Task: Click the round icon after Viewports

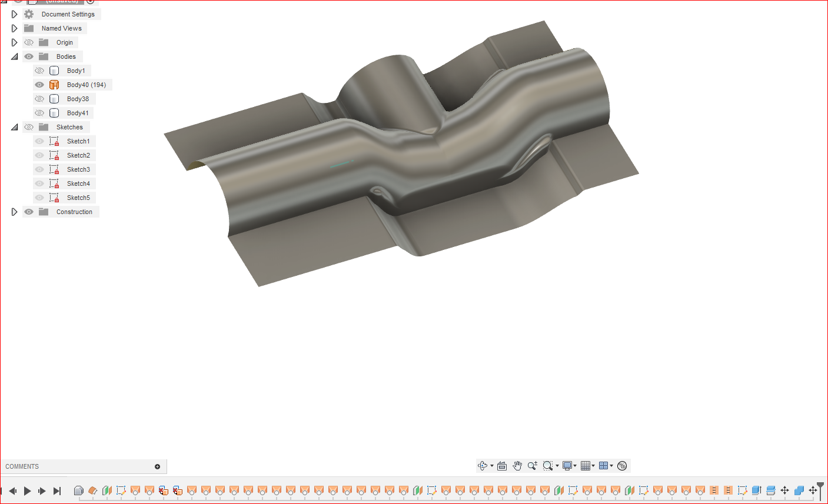Action: [x=623, y=466]
